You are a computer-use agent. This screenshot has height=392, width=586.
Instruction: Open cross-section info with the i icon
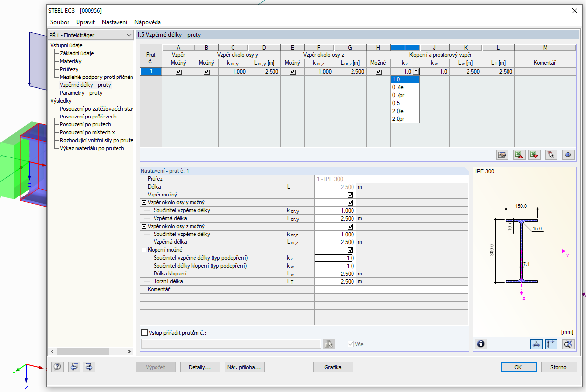pos(481,344)
